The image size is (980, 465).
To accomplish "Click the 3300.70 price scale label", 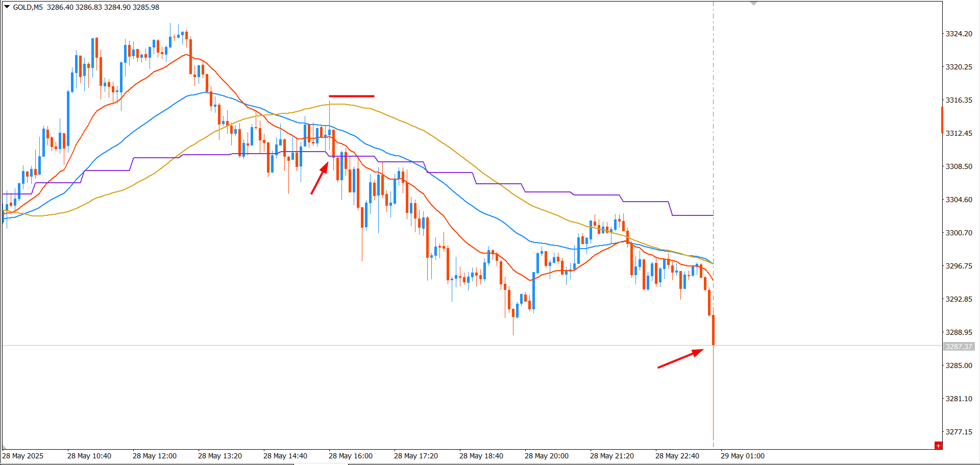I will 959,233.
